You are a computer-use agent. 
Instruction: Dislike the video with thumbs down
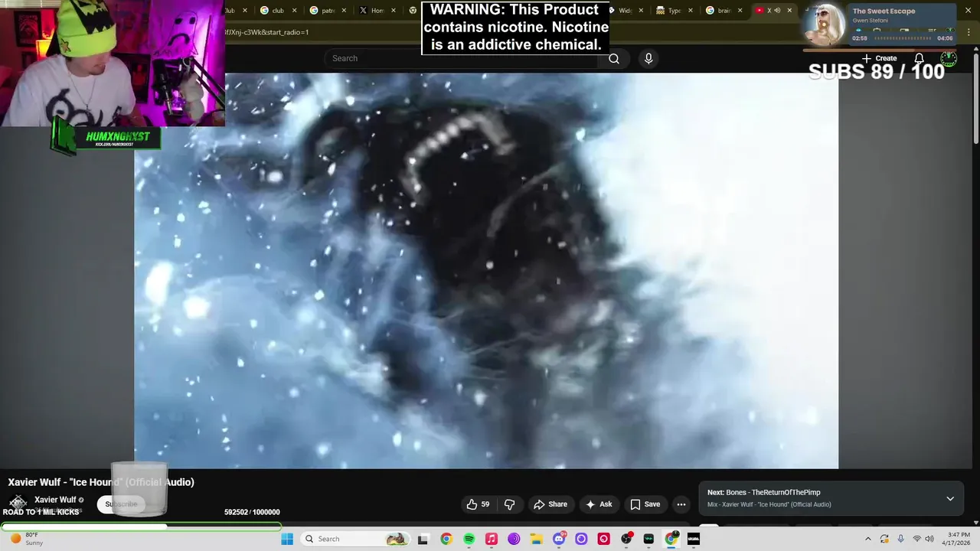[509, 504]
